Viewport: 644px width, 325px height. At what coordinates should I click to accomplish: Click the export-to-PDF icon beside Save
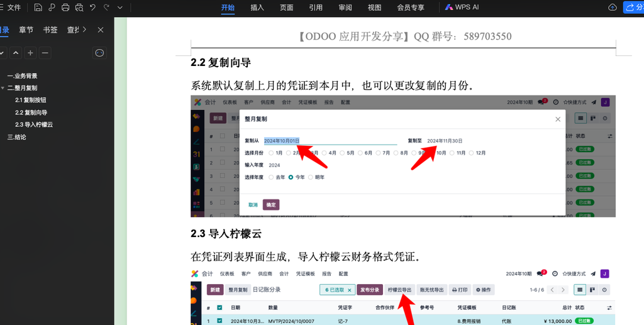(x=52, y=8)
